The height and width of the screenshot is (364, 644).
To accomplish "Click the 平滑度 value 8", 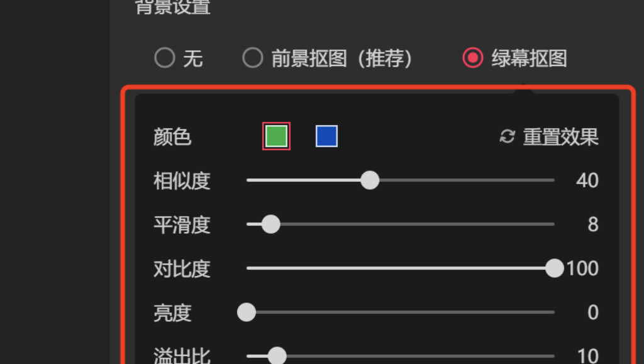I will (592, 225).
